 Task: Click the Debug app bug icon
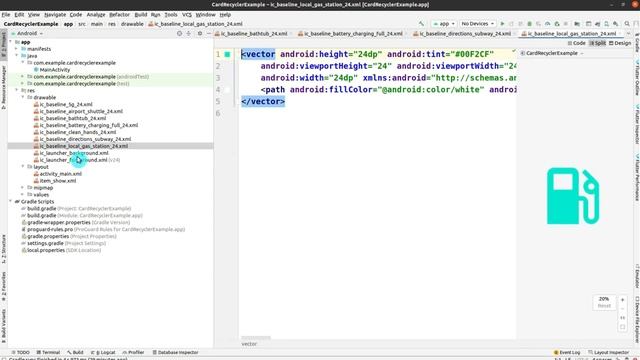pos(529,24)
